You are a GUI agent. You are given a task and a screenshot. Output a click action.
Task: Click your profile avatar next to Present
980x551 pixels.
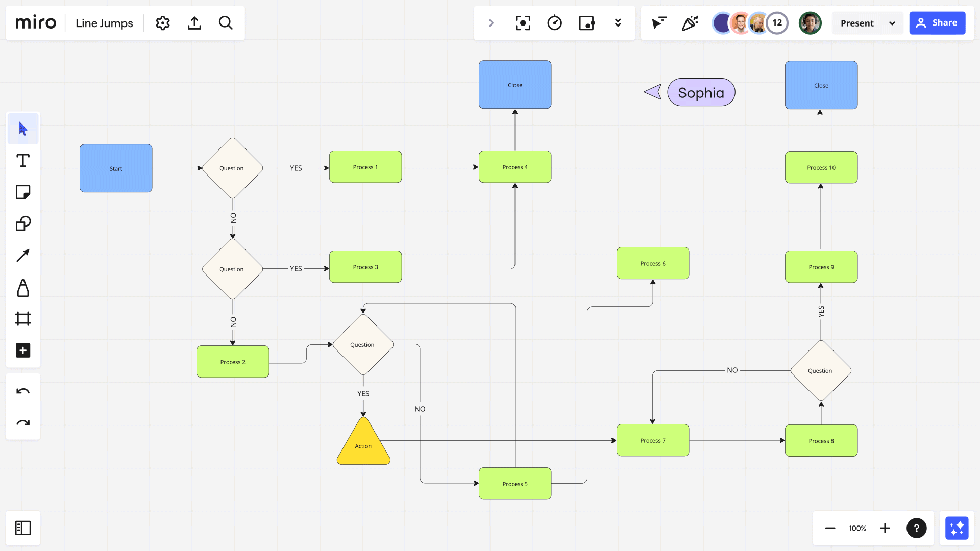[810, 23]
